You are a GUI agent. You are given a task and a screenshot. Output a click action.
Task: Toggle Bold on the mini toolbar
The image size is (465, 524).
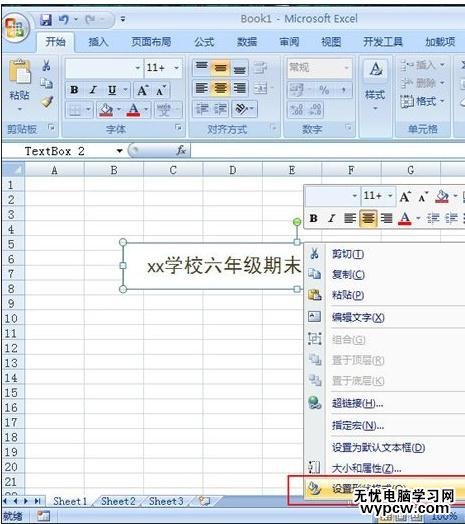[313, 218]
